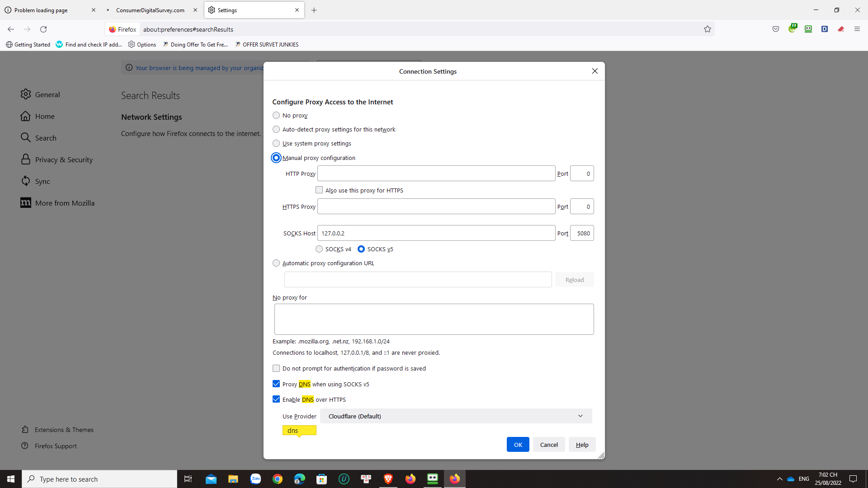Screen dimensions: 868x488
Task: Select Use system proxy settings
Action: 276,143
